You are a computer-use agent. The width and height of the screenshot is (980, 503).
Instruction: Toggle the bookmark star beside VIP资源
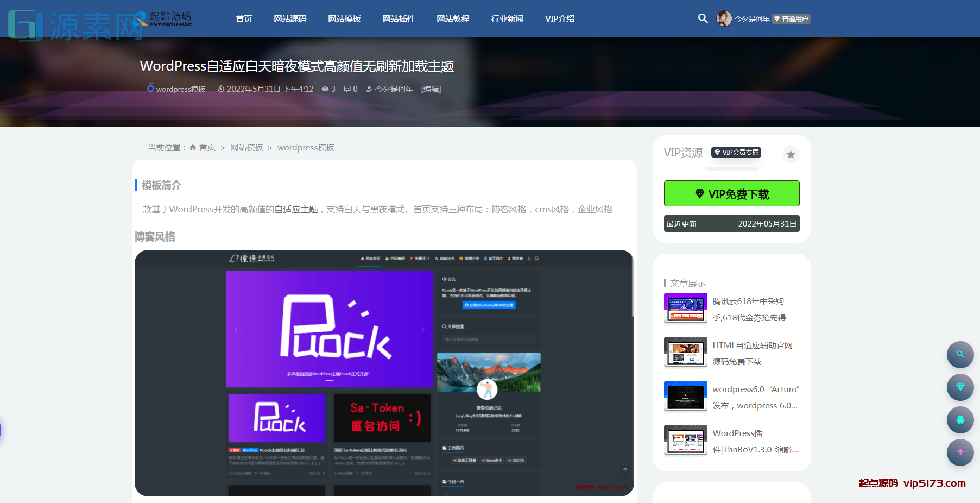(x=791, y=154)
